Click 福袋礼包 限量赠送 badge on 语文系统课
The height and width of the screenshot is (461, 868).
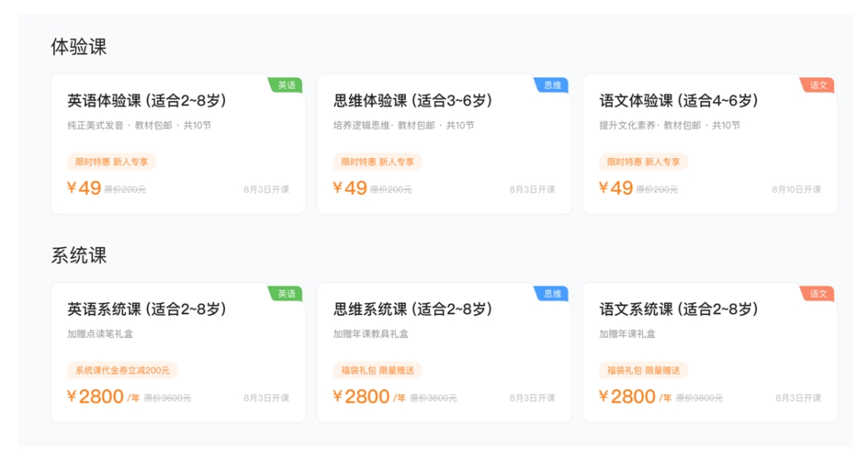[643, 371]
